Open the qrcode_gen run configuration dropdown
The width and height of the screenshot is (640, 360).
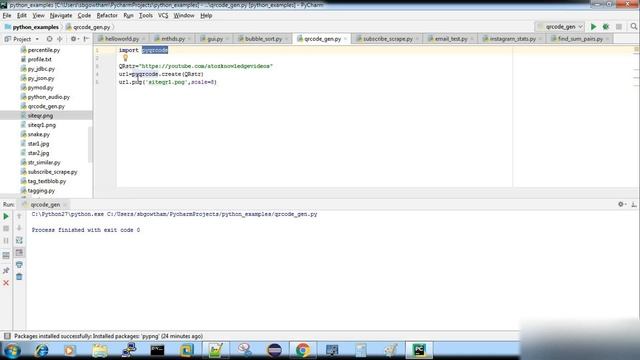coord(560,27)
